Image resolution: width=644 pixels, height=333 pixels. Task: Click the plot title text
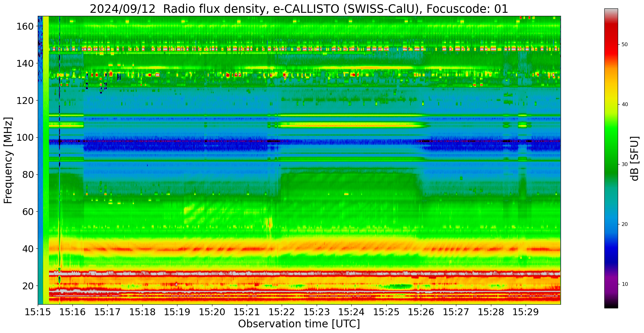pyautogui.click(x=299, y=8)
